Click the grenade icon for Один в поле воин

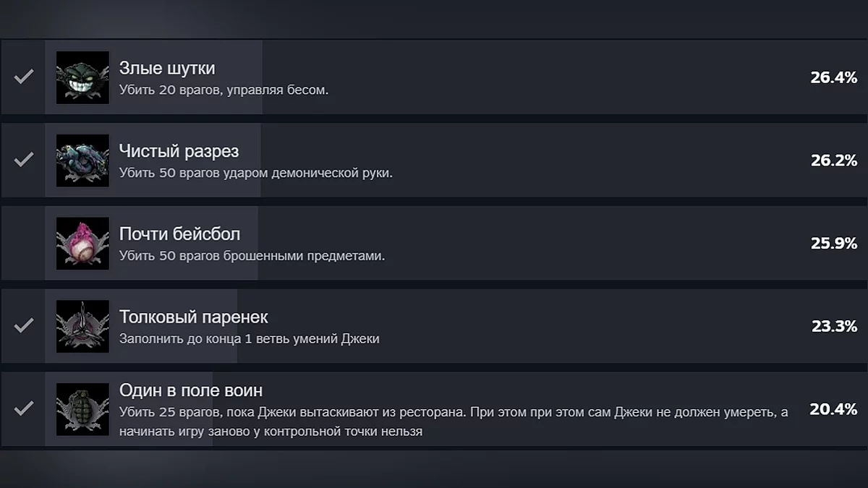pos(82,409)
